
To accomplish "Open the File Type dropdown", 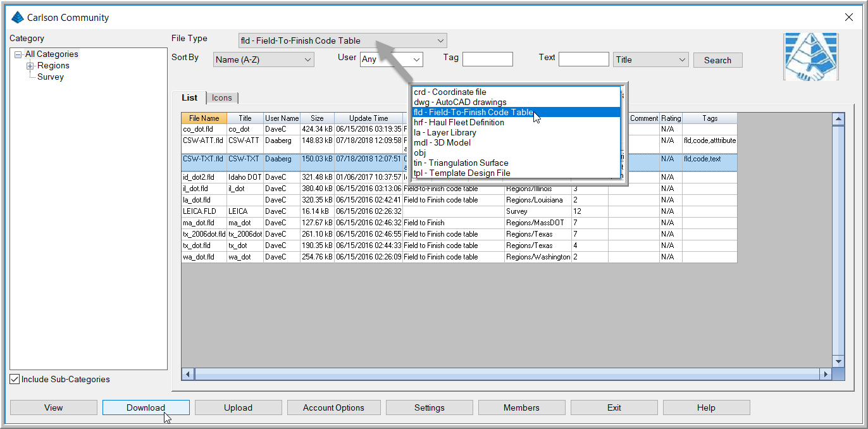I will coord(342,40).
